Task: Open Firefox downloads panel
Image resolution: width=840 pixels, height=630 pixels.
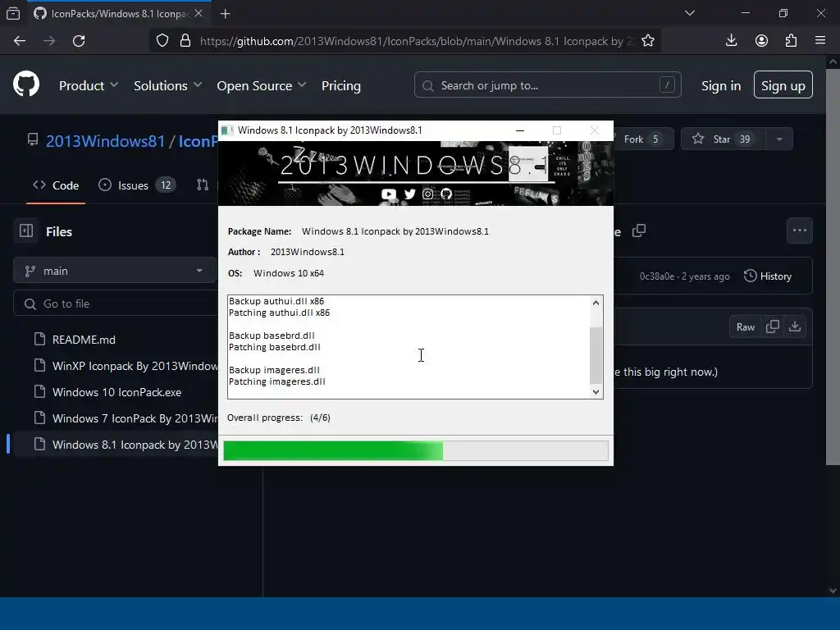Action: click(x=731, y=41)
